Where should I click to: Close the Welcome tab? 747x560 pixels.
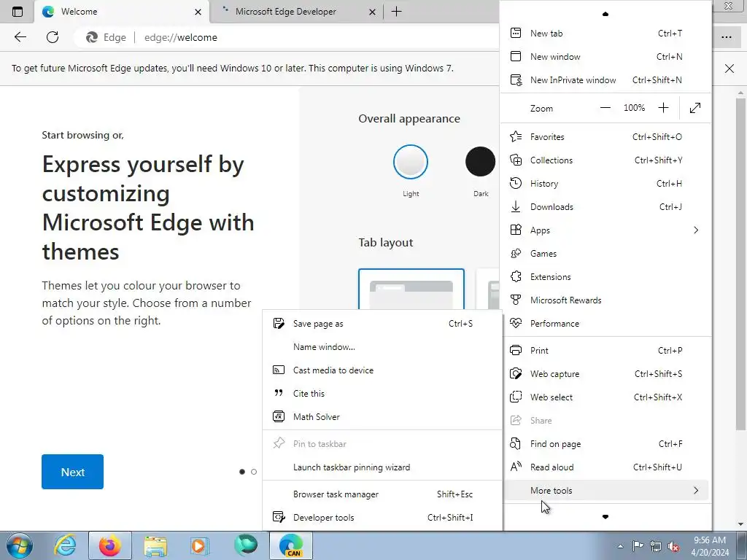(x=198, y=12)
